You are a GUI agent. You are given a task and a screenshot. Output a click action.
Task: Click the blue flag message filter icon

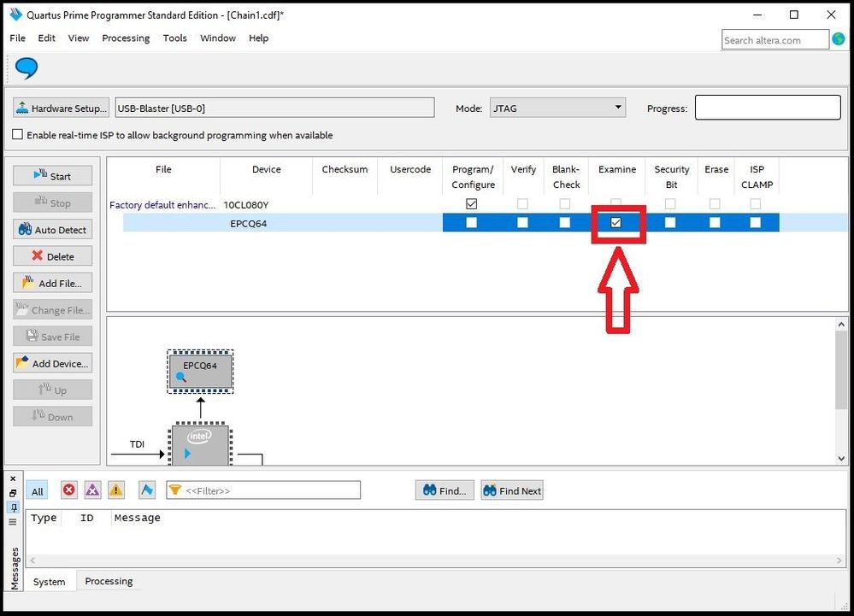click(146, 490)
